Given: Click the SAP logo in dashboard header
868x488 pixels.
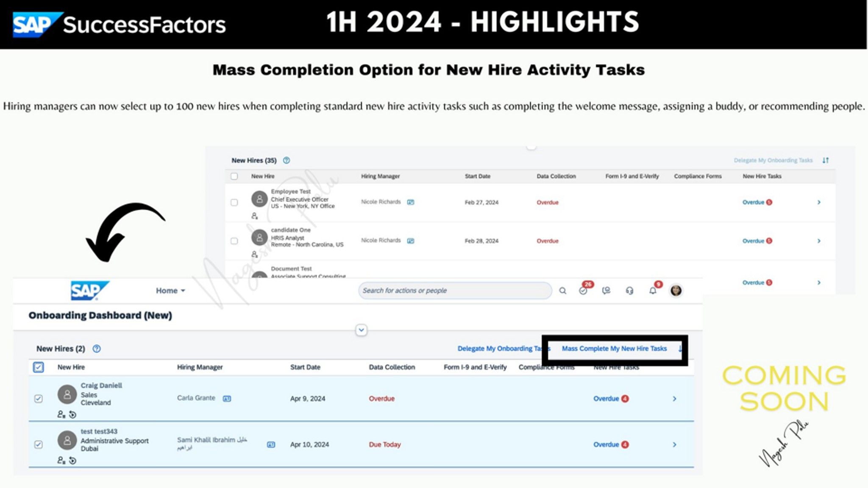Looking at the screenshot, I should tap(90, 291).
